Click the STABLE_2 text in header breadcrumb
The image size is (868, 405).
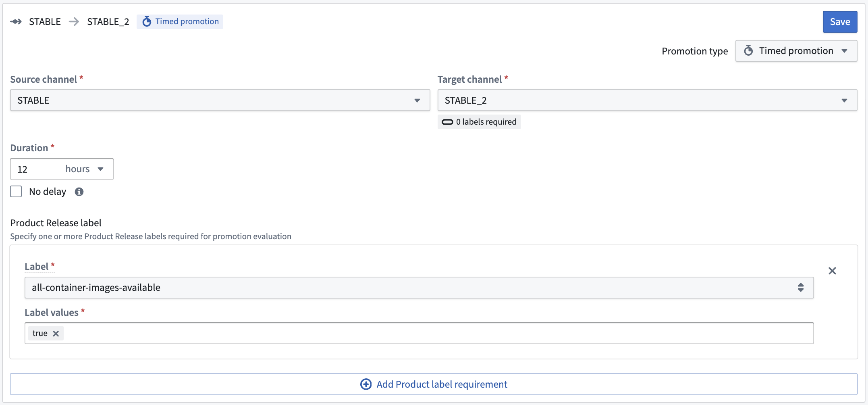coord(108,21)
